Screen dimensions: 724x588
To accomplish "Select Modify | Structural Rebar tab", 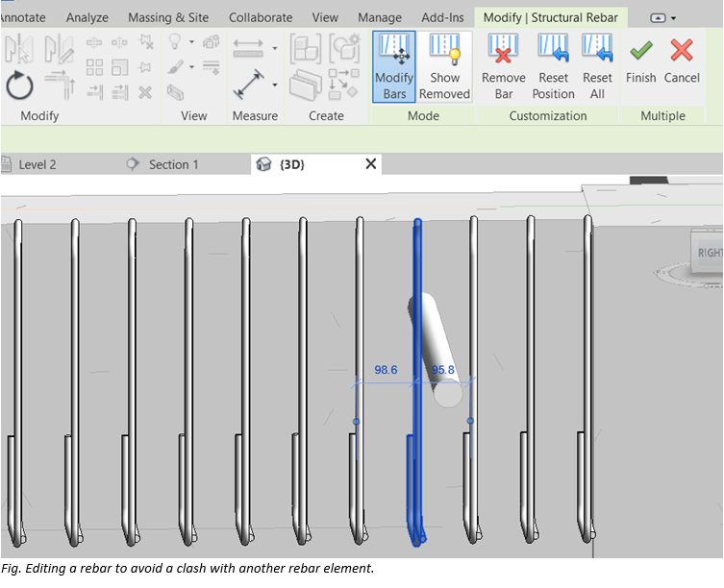I will point(550,17).
